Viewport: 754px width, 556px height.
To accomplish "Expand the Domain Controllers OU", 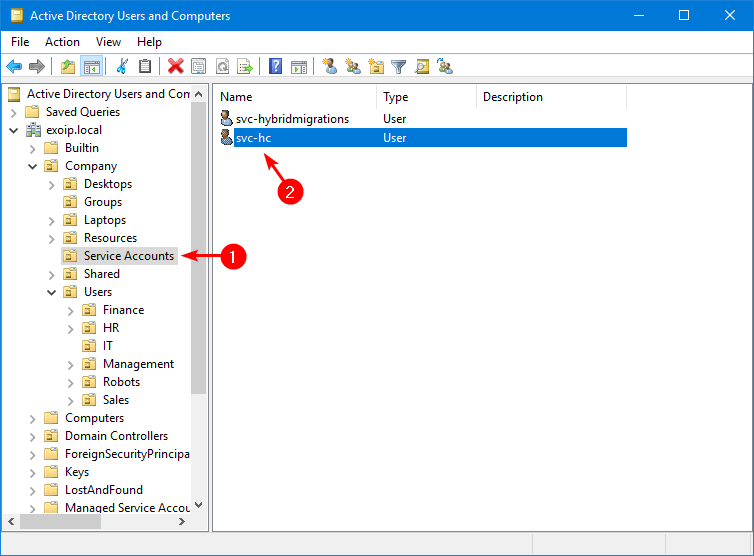I will (32, 437).
